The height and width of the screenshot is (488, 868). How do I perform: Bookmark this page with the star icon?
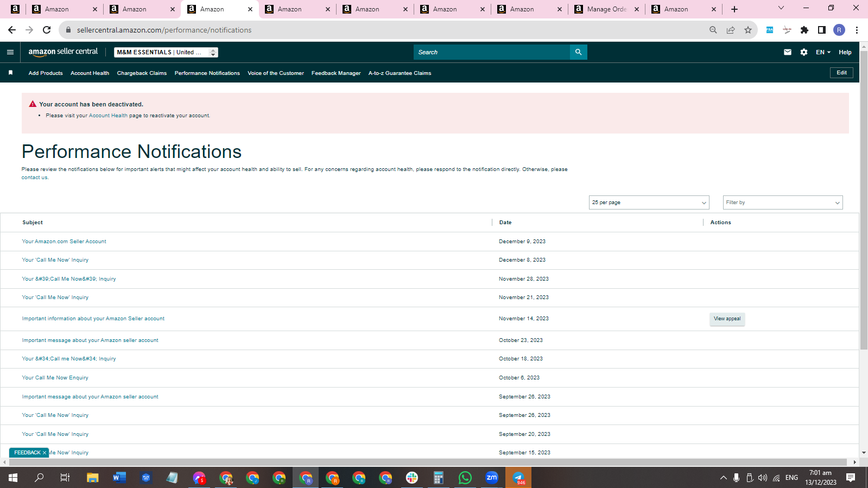click(x=748, y=30)
